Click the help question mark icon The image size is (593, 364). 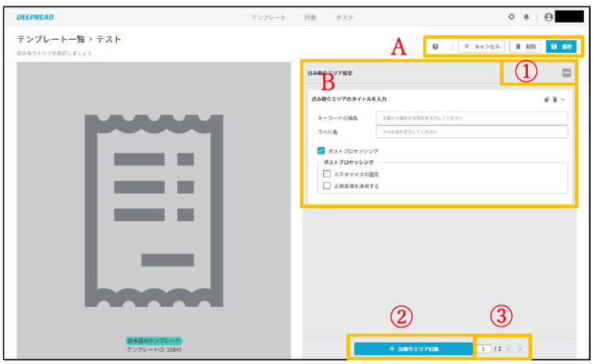435,47
